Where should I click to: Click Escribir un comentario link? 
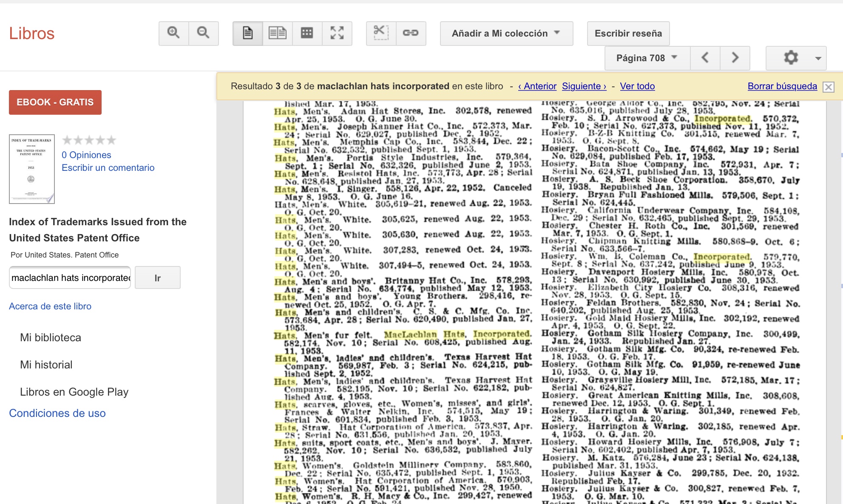pos(108,168)
